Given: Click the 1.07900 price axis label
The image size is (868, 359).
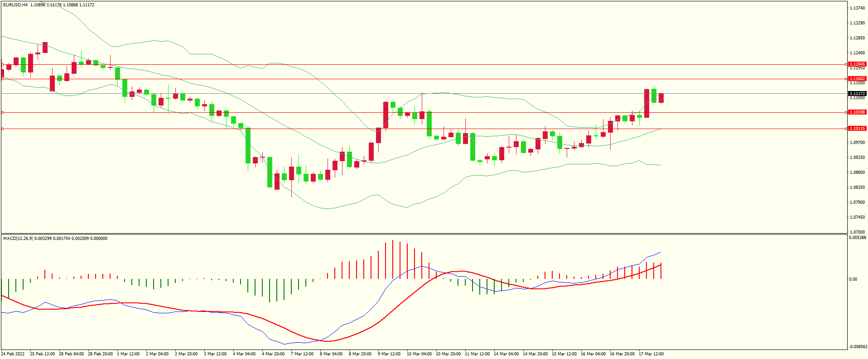Looking at the screenshot, I should tap(858, 202).
